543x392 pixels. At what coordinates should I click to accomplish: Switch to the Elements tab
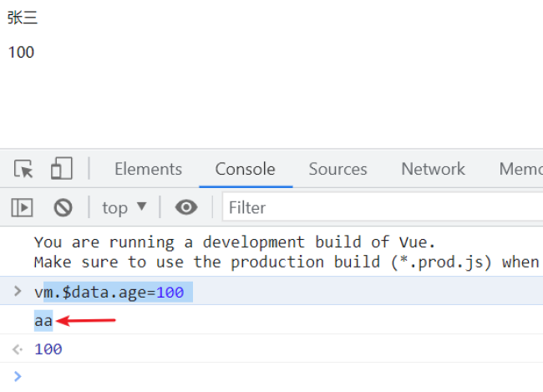[148, 169]
